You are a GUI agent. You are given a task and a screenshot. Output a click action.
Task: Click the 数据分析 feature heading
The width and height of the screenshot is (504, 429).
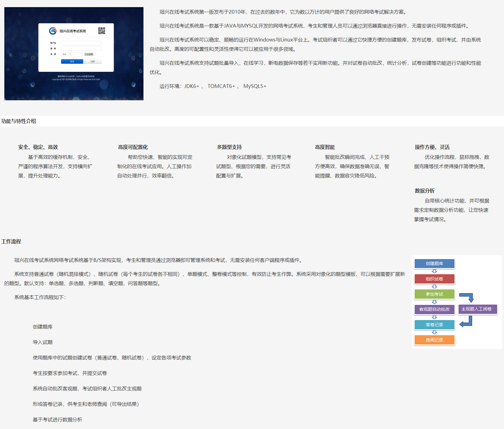point(425,191)
